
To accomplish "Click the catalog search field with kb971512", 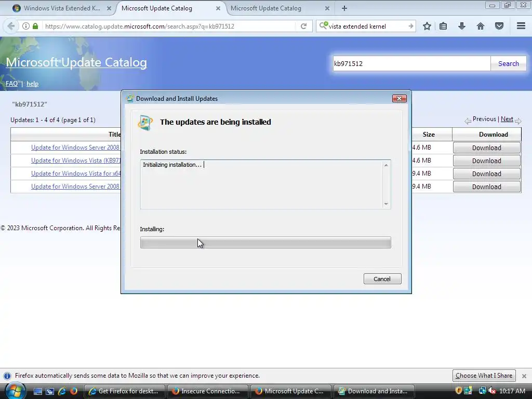I will point(411,63).
